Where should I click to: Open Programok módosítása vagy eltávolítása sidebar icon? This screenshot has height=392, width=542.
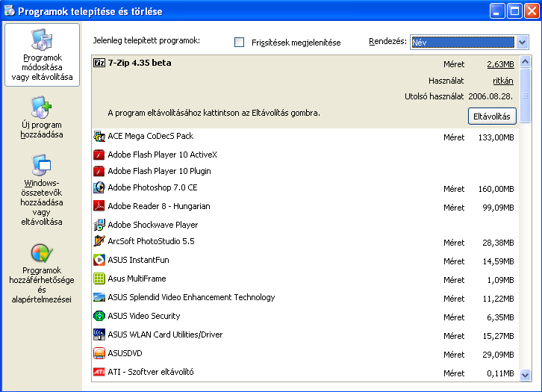click(42, 40)
